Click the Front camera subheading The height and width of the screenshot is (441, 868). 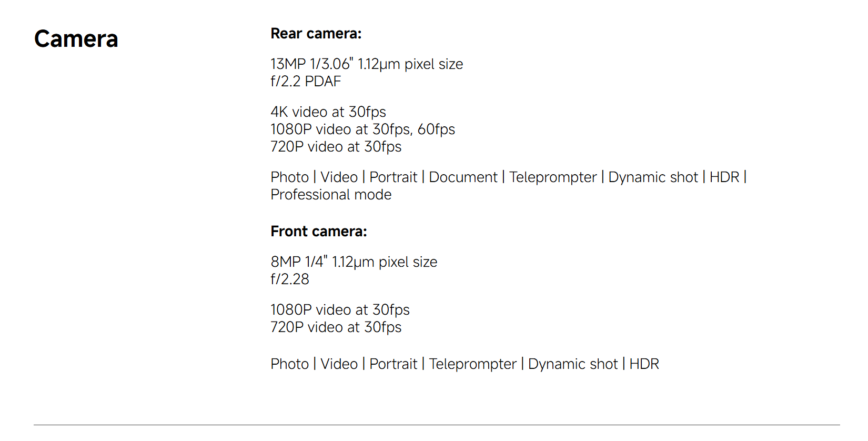[318, 232]
